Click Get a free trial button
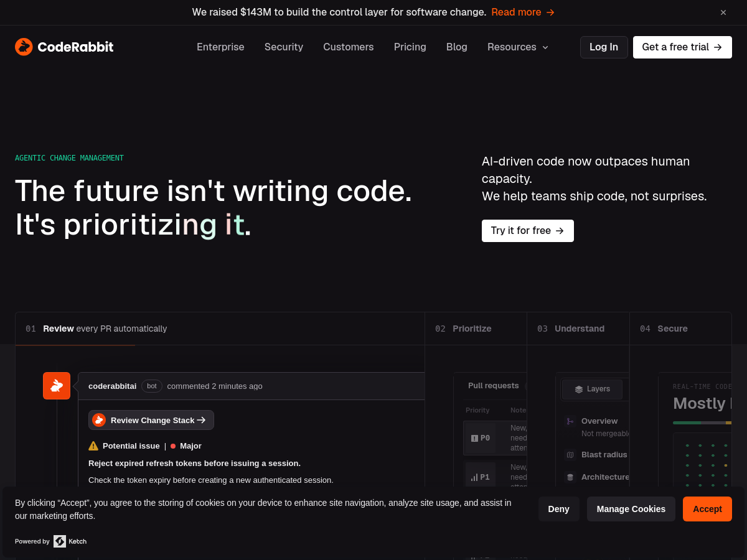747x560 pixels. (x=682, y=47)
